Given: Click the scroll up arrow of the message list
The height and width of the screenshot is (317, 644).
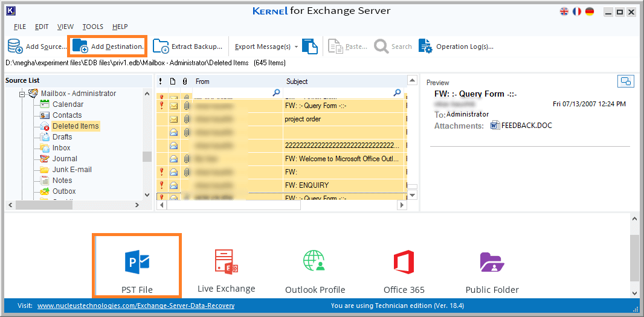Looking at the screenshot, I should [413, 80].
